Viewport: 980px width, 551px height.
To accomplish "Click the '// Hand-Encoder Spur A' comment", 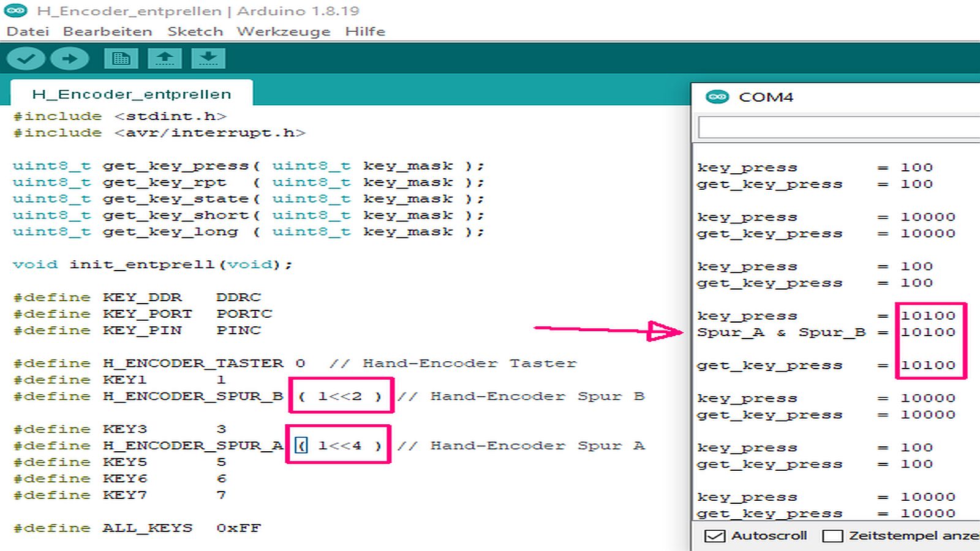I will pos(521,446).
